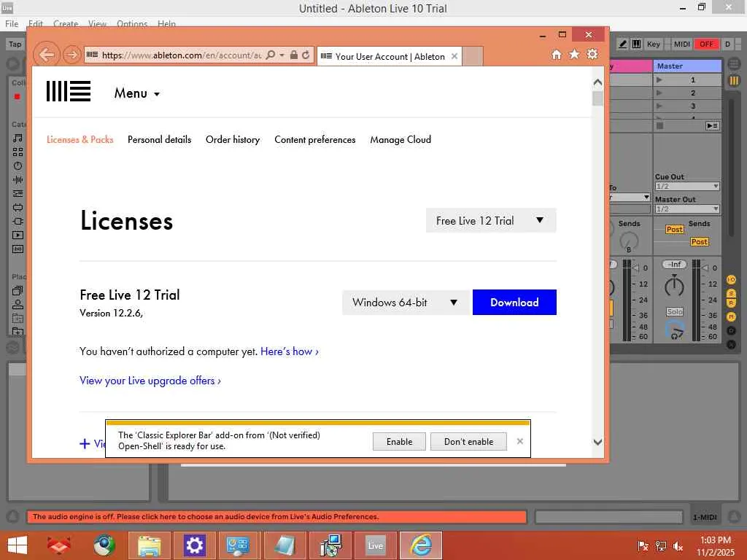
Task: Follow the Here's how link
Action: pos(289,351)
